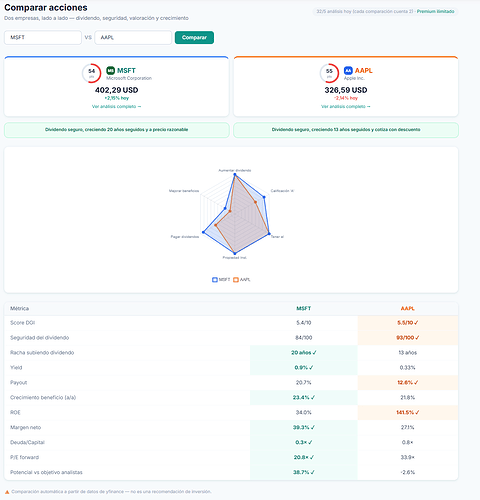Click the MSFT score ring showing 54
This screenshot has height=500, width=480.
click(x=91, y=73)
